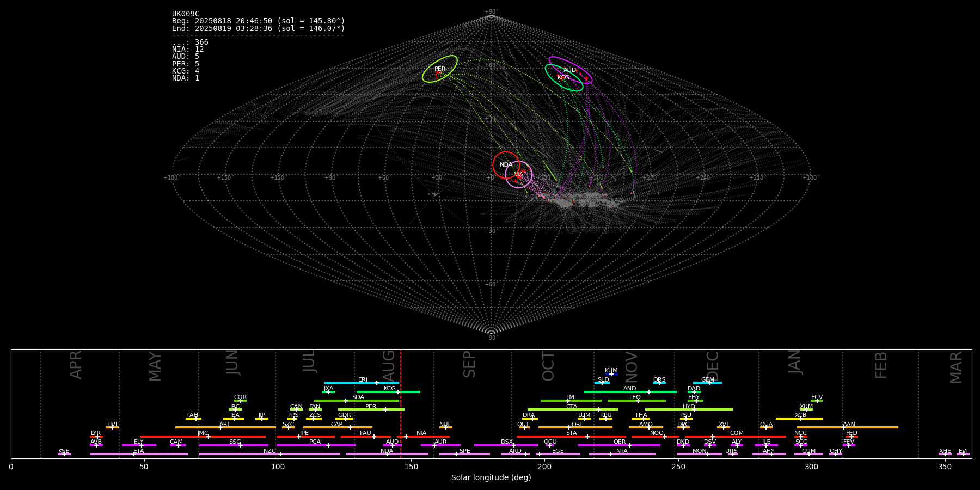Click the 150 tick on solar longitude axis
The height and width of the screenshot is (490, 980).
point(411,467)
